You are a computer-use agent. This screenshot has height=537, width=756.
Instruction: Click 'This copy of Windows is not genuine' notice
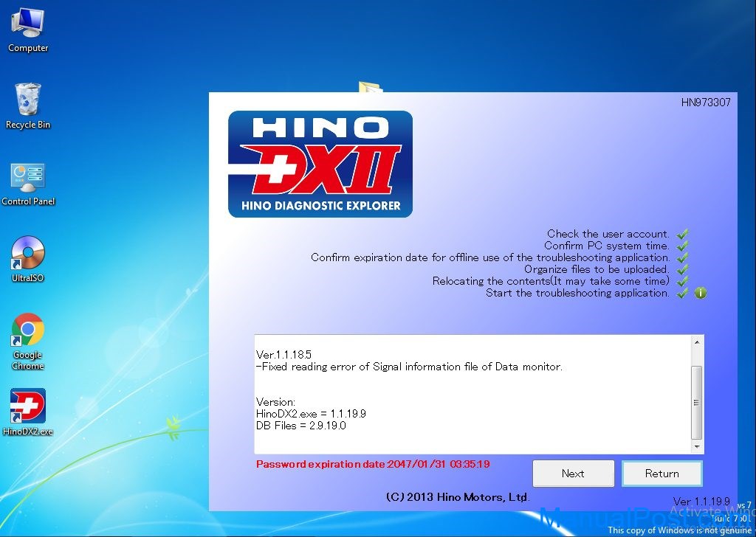coord(680,530)
